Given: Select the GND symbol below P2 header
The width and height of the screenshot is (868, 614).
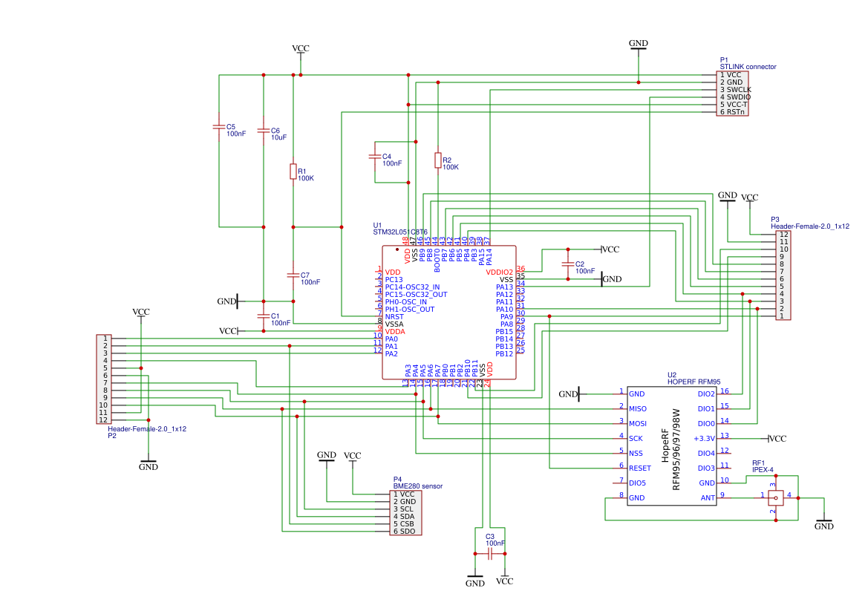Looking at the screenshot, I should click(x=149, y=462).
